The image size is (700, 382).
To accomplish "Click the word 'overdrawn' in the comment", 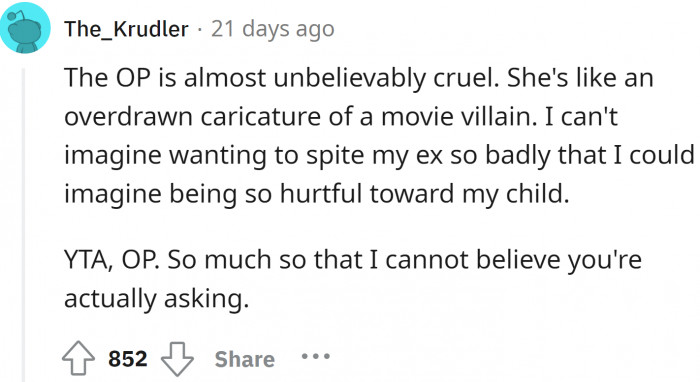I will coord(129,117).
